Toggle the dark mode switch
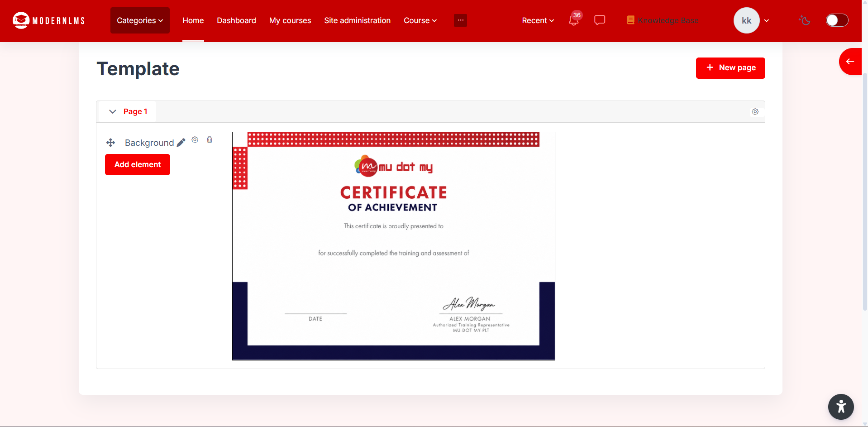The width and height of the screenshot is (868, 427). coord(837,20)
